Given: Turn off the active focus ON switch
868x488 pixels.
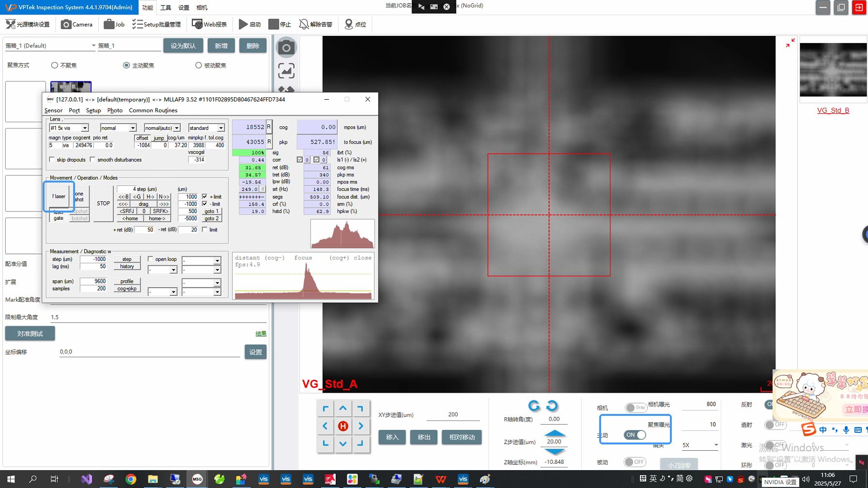Looking at the screenshot, I should pos(635,435).
